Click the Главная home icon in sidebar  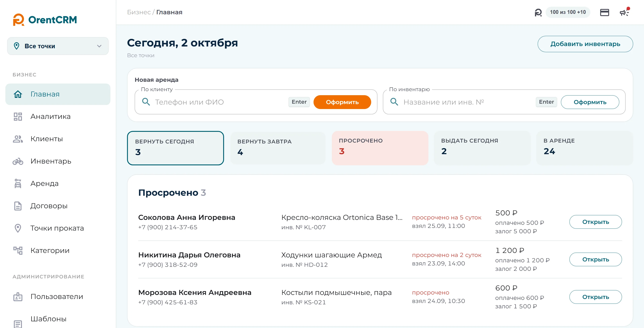click(18, 94)
